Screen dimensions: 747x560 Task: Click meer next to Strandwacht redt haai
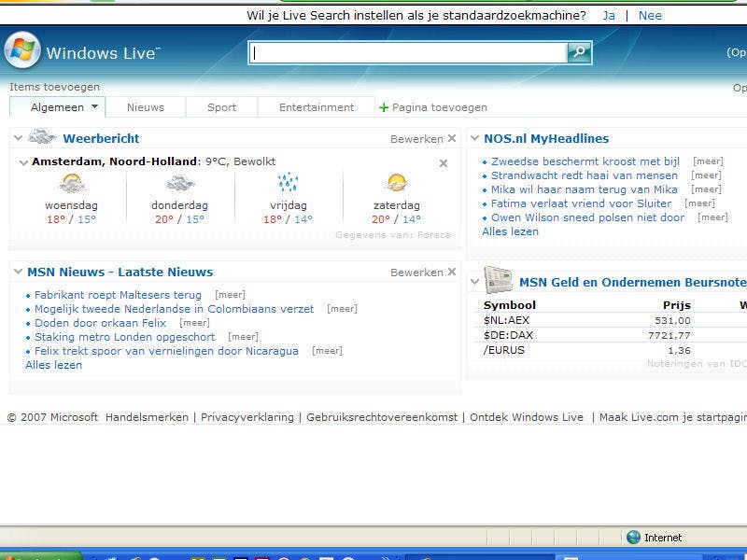[x=707, y=175]
